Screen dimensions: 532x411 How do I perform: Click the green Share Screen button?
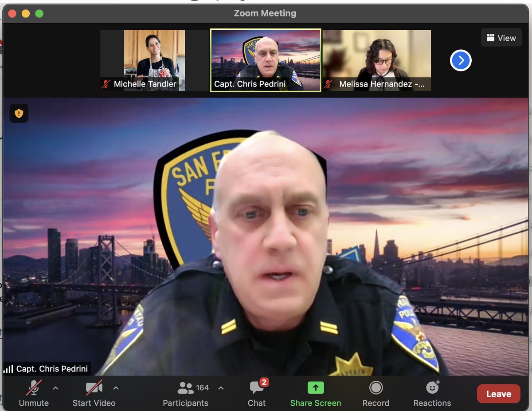316,394
